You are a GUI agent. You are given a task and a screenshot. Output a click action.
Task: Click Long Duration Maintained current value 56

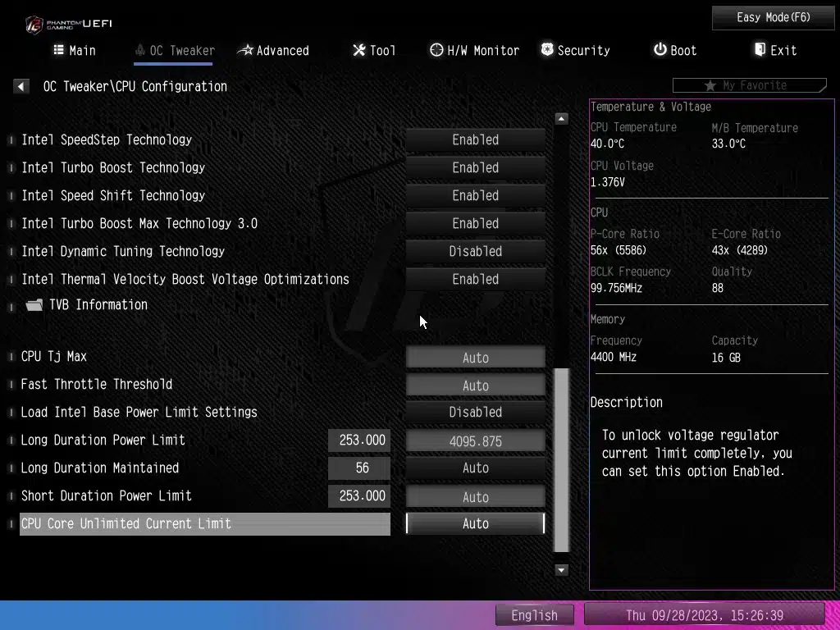click(x=359, y=468)
